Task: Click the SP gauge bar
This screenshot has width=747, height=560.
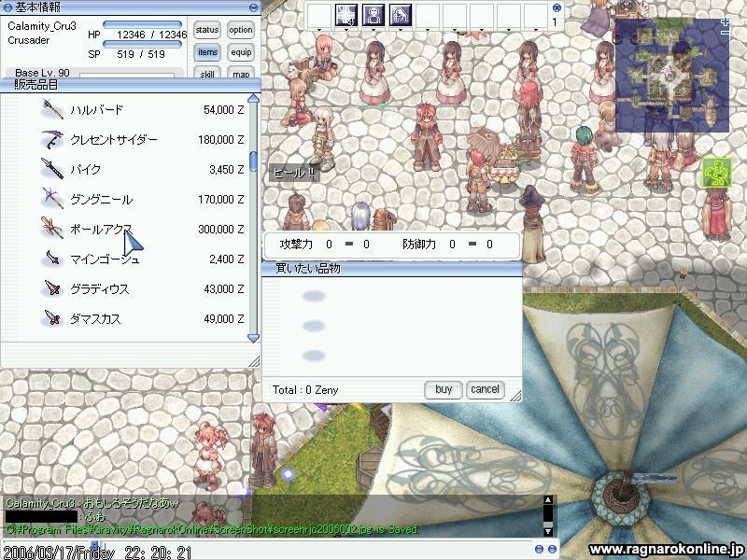Action: (142, 44)
